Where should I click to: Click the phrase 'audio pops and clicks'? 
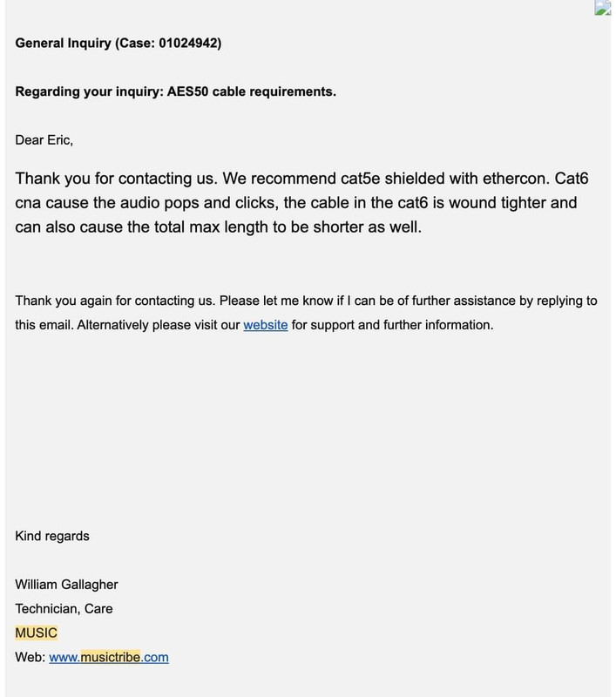[x=197, y=203]
